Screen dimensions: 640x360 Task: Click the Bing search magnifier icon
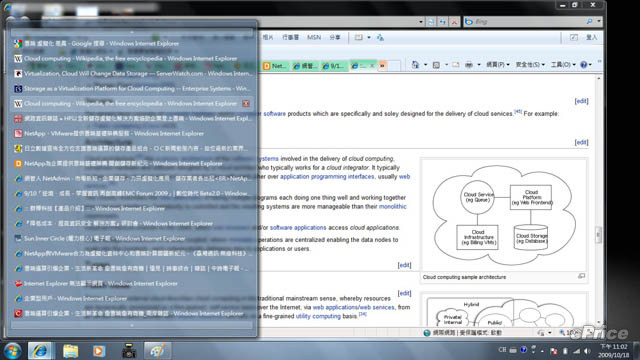click(589, 21)
